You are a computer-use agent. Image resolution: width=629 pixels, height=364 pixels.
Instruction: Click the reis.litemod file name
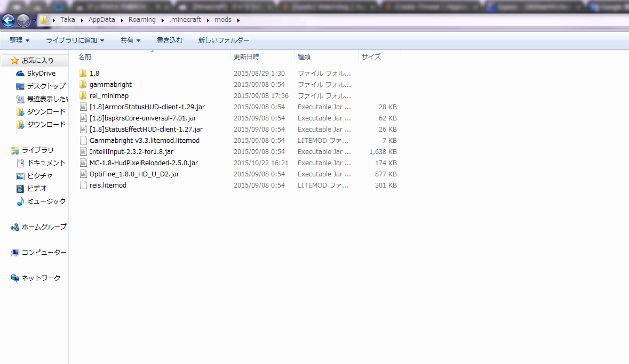[108, 185]
